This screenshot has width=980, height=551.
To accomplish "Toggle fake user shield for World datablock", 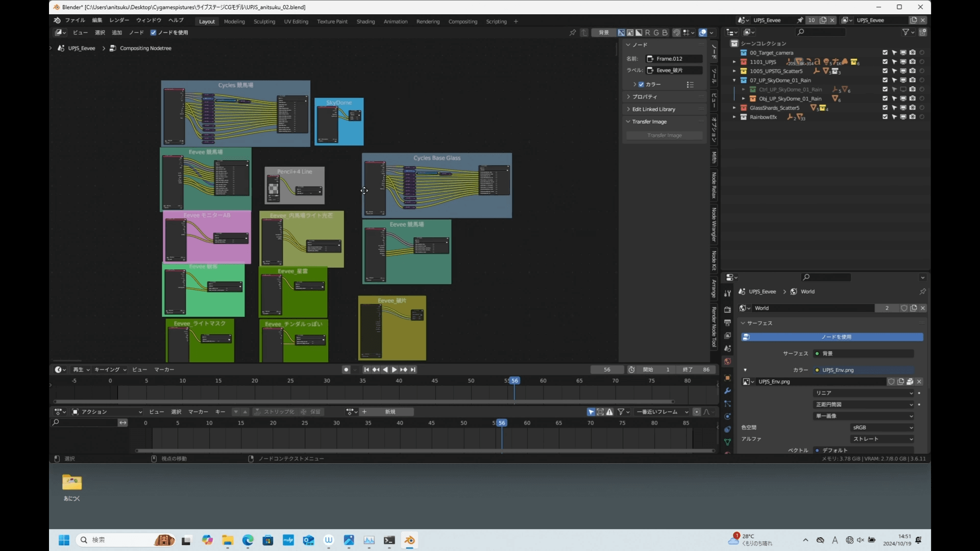I will coord(904,308).
